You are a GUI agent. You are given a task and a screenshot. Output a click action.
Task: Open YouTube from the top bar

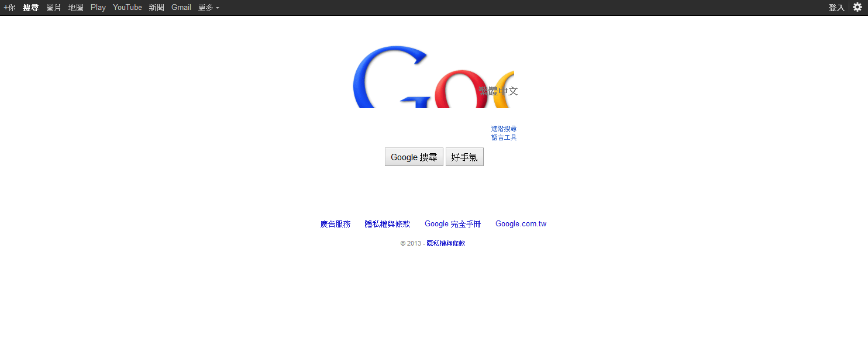pyautogui.click(x=128, y=8)
